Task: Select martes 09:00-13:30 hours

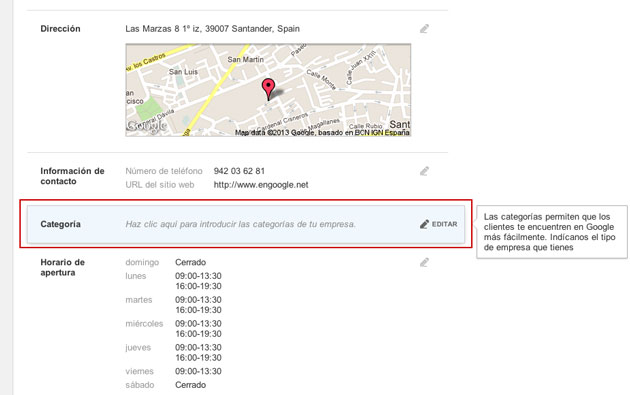Action: 198,300
